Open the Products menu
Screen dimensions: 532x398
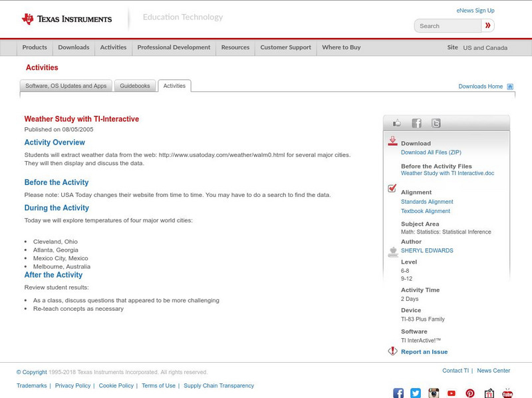(x=35, y=47)
